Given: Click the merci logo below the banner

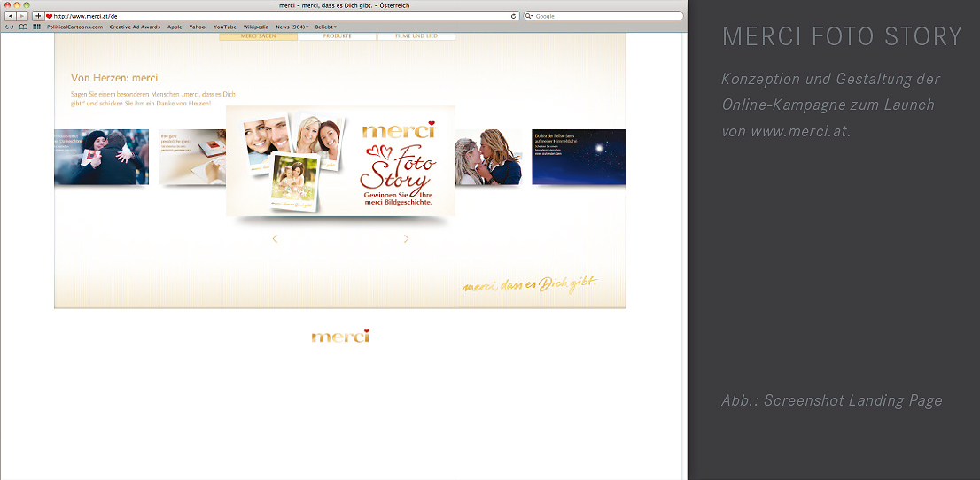Looking at the screenshot, I should pos(340,337).
